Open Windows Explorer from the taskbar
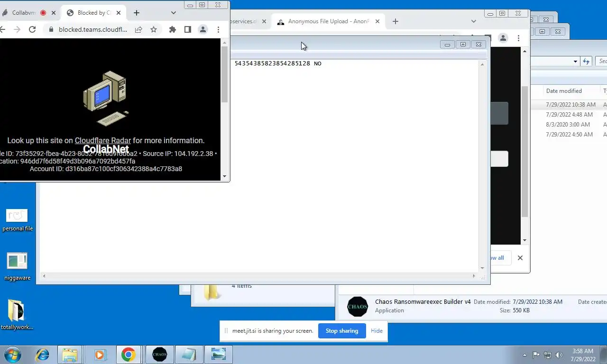This screenshot has height=364, width=607. 70,355
